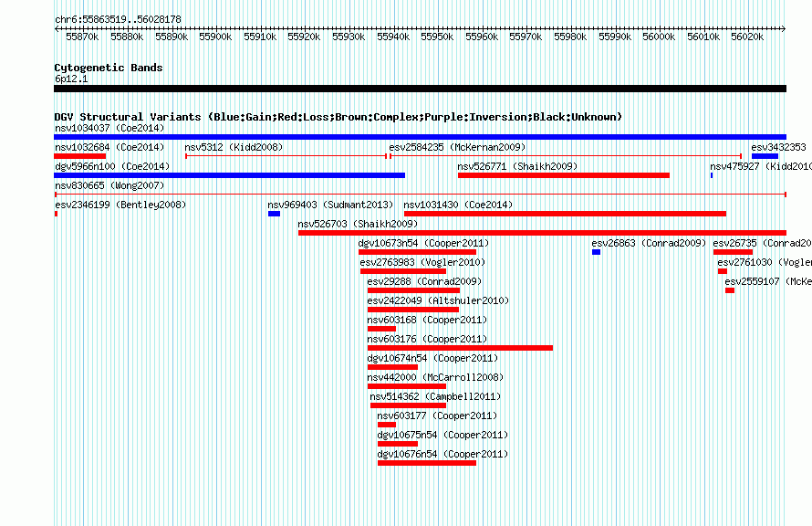
Task: Open esv2763983 (Vogler2010) variant
Action: coord(422,262)
